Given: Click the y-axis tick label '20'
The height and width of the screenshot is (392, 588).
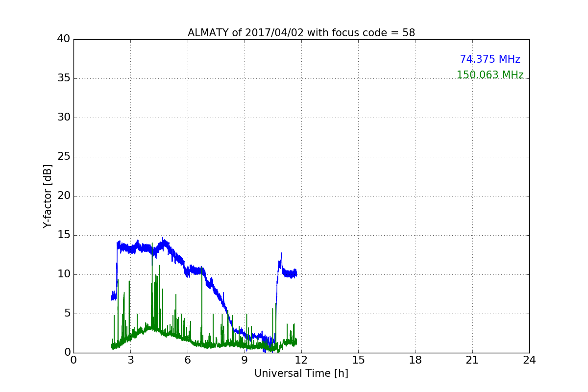Looking at the screenshot, I should 63,196.
